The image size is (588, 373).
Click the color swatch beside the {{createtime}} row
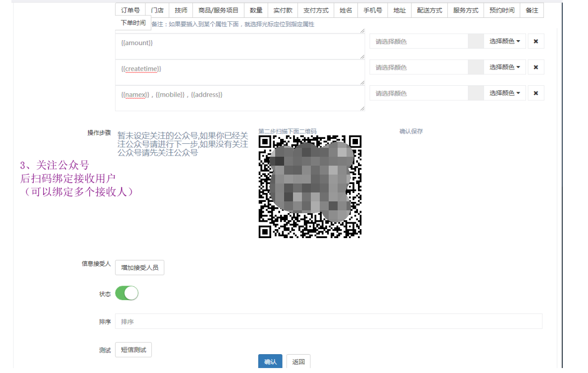click(476, 67)
